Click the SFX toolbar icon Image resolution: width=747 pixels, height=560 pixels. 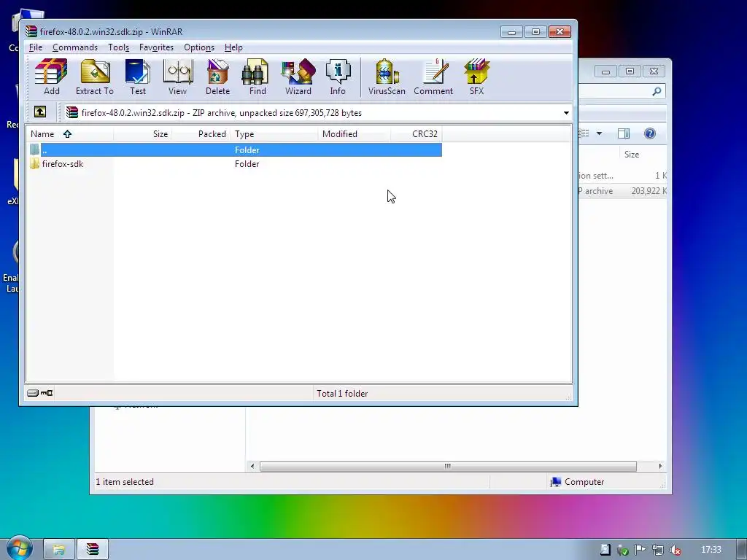[476, 77]
